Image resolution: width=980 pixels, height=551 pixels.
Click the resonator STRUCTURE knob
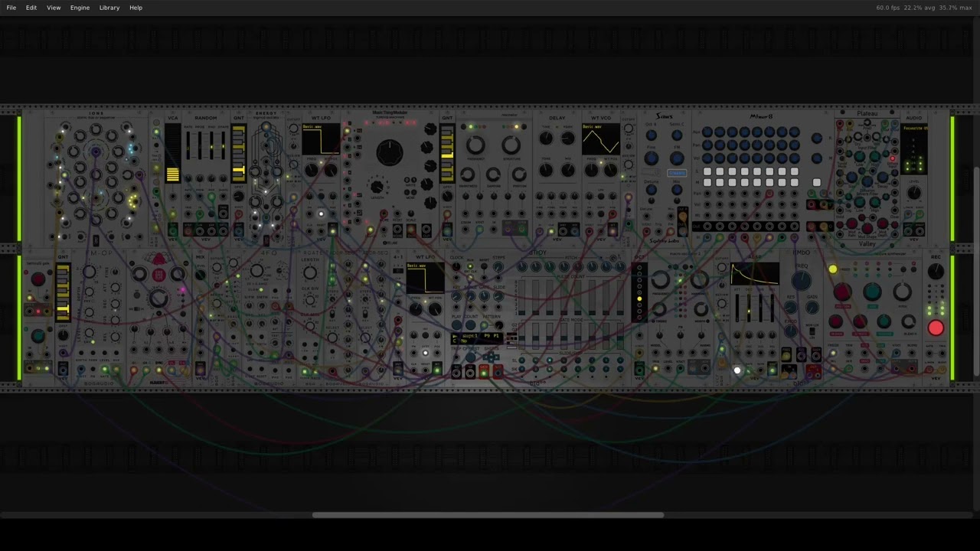[x=511, y=145]
